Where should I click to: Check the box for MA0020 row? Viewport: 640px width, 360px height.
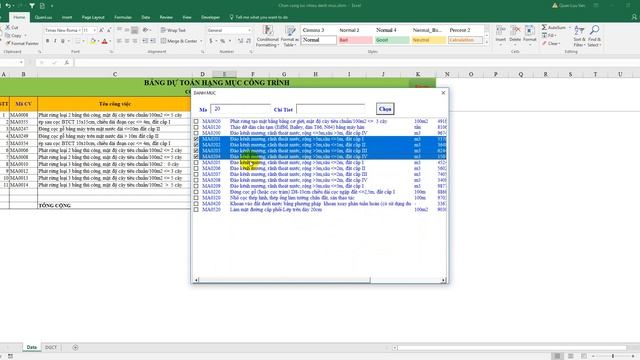pyautogui.click(x=196, y=121)
